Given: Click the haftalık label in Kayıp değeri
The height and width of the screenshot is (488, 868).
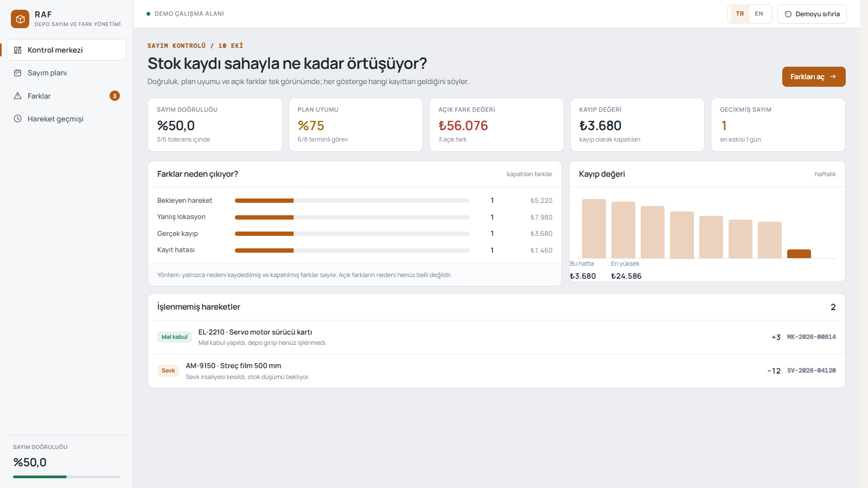Looking at the screenshot, I should (825, 174).
